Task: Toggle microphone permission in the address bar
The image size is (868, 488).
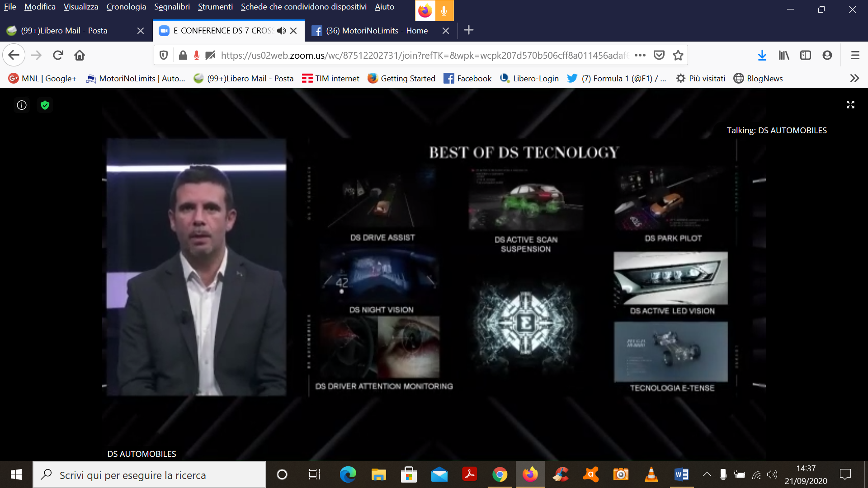Action: (x=197, y=55)
